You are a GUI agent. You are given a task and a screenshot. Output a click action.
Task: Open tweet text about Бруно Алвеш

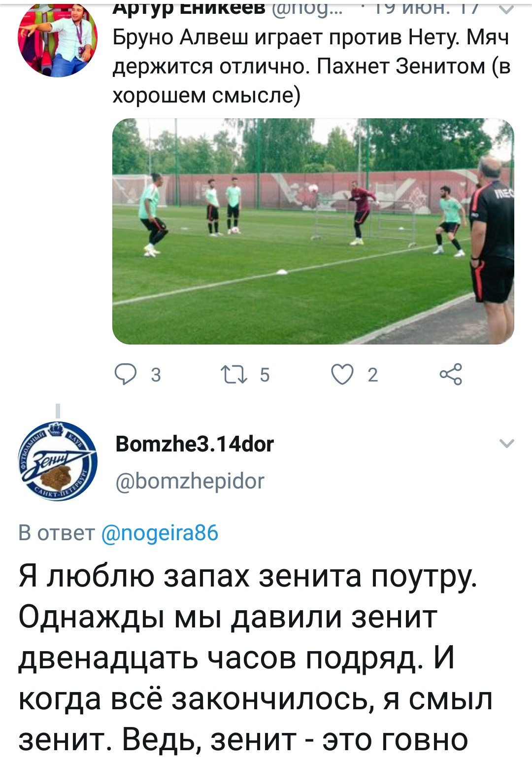pos(311,66)
